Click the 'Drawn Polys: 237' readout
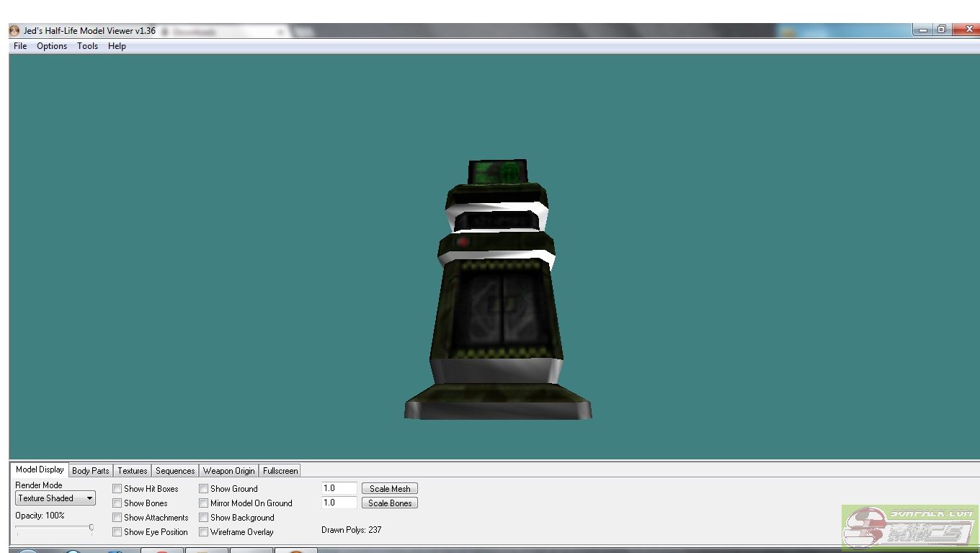This screenshot has width=980, height=553. pyautogui.click(x=352, y=530)
